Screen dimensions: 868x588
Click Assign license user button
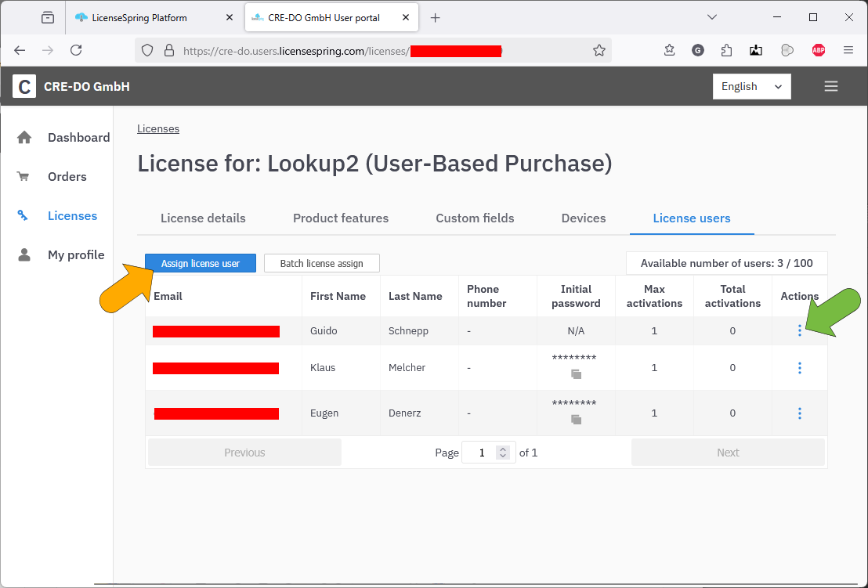(201, 263)
